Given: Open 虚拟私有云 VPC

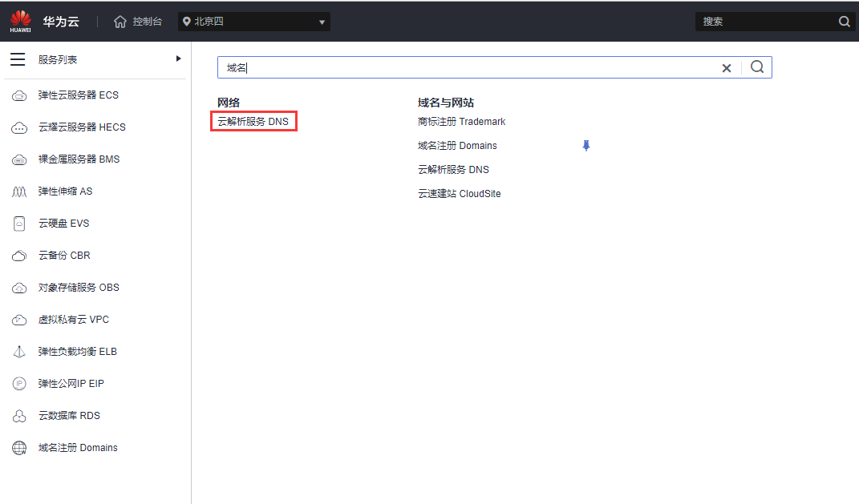Looking at the screenshot, I should 74,319.
